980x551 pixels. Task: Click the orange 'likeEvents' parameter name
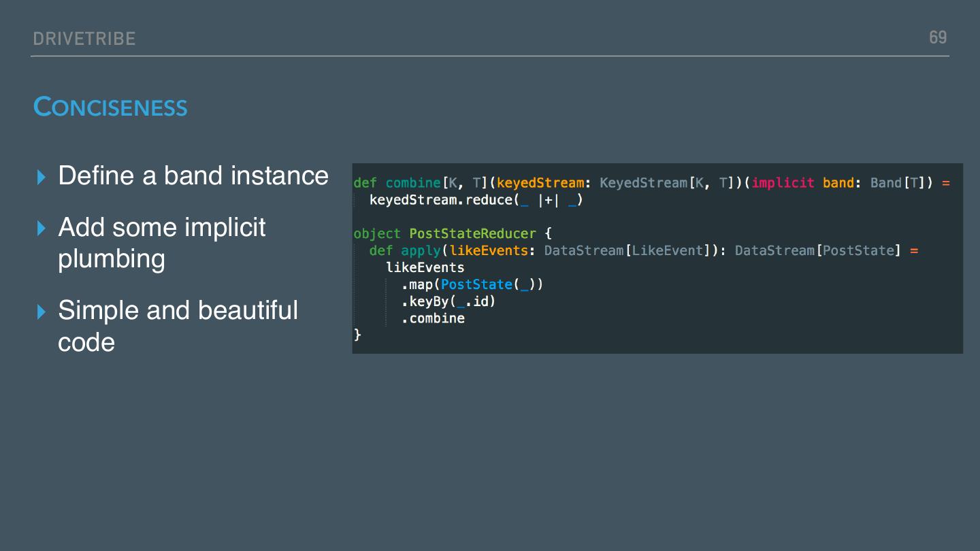(488, 251)
